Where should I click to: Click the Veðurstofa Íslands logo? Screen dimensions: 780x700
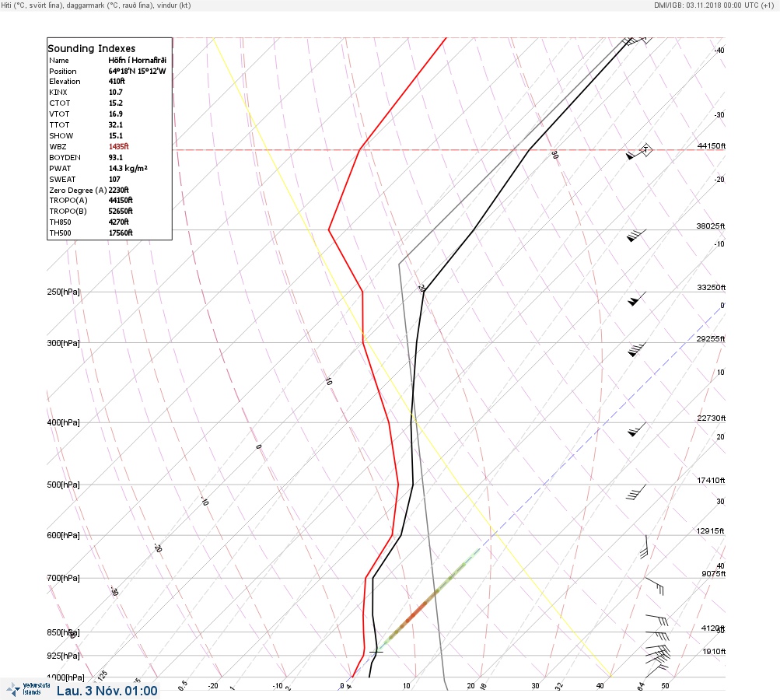(28, 689)
